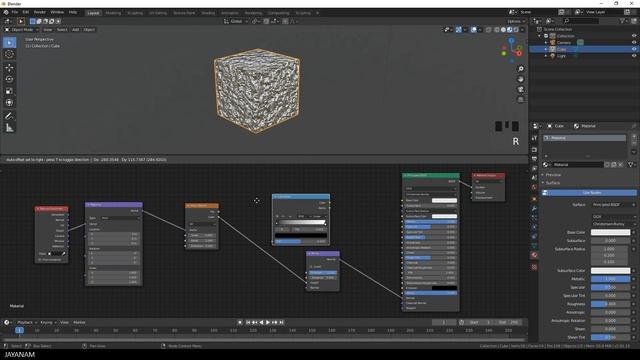The image size is (640, 360).
Task: Hide the Light with its eye icon
Action: pos(634,56)
